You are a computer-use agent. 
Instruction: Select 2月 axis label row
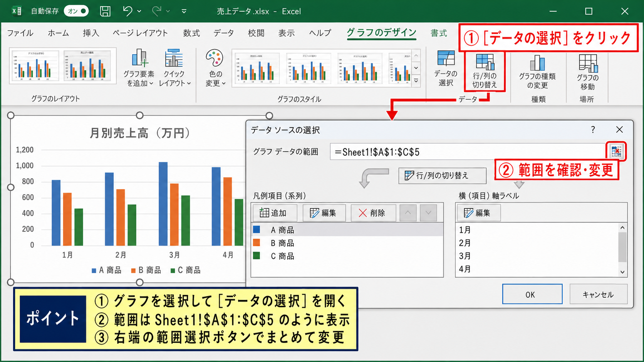537,243
